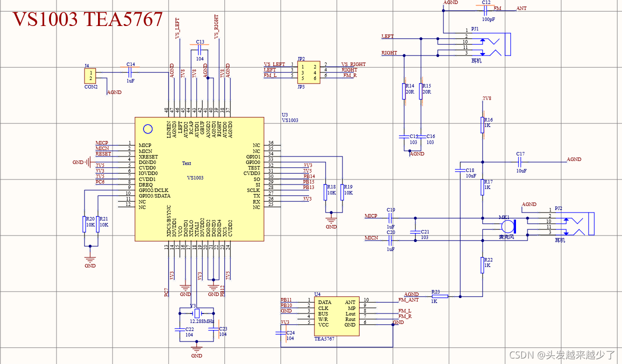Click the C21 capacitor symbol
Screen dimensions: 622x364
(x=414, y=232)
